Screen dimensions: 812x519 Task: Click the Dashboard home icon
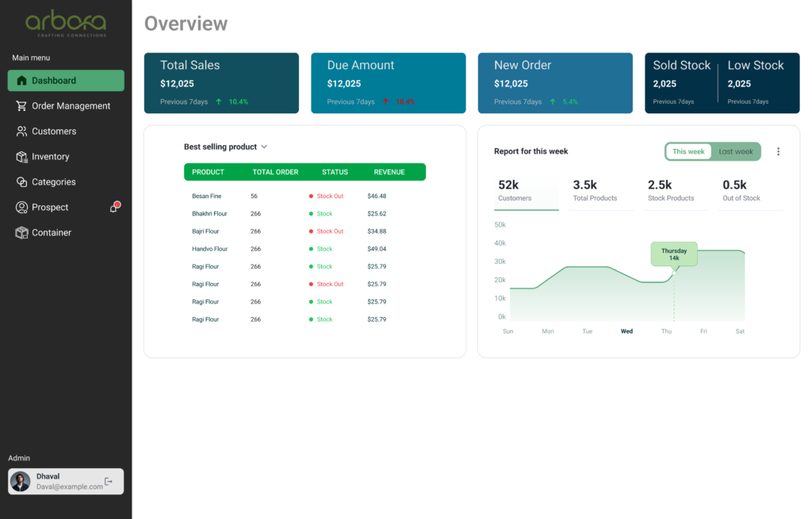(21, 81)
